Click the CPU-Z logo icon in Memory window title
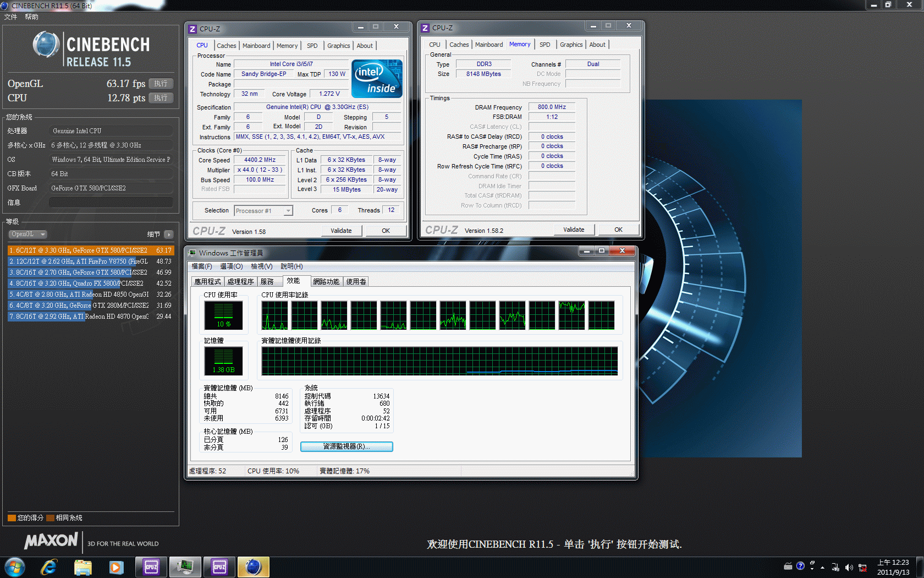The image size is (924, 578). point(425,28)
